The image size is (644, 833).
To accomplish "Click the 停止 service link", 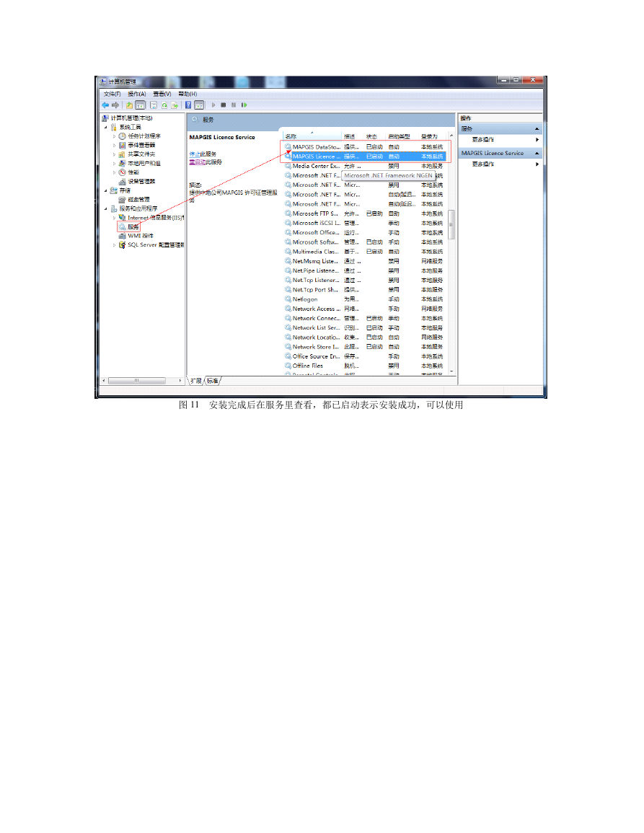I will tap(195, 154).
